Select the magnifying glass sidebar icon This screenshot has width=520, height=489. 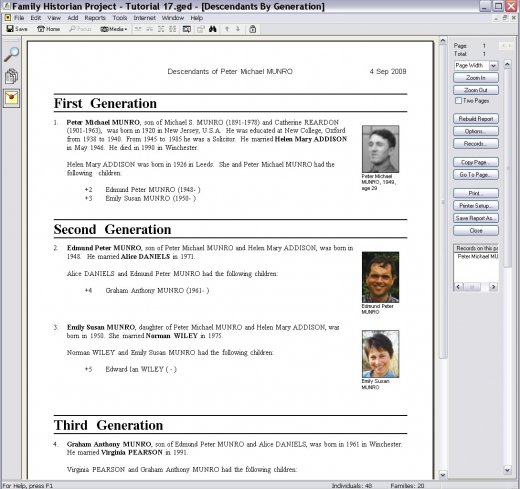11,55
